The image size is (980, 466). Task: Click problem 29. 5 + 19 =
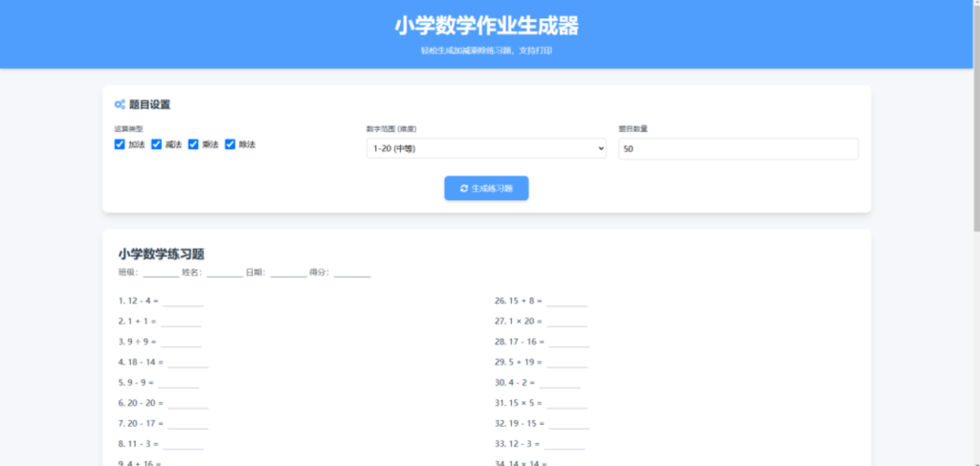pyautogui.click(x=519, y=362)
